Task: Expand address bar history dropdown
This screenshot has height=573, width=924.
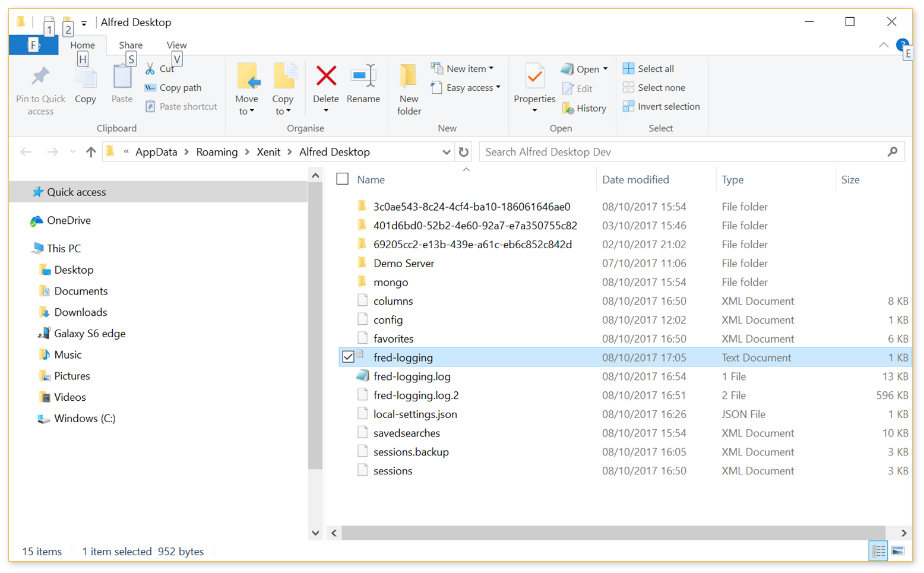Action: tap(446, 152)
